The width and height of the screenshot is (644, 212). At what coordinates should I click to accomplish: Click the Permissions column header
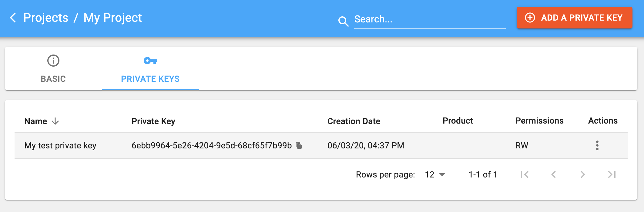pyautogui.click(x=539, y=121)
